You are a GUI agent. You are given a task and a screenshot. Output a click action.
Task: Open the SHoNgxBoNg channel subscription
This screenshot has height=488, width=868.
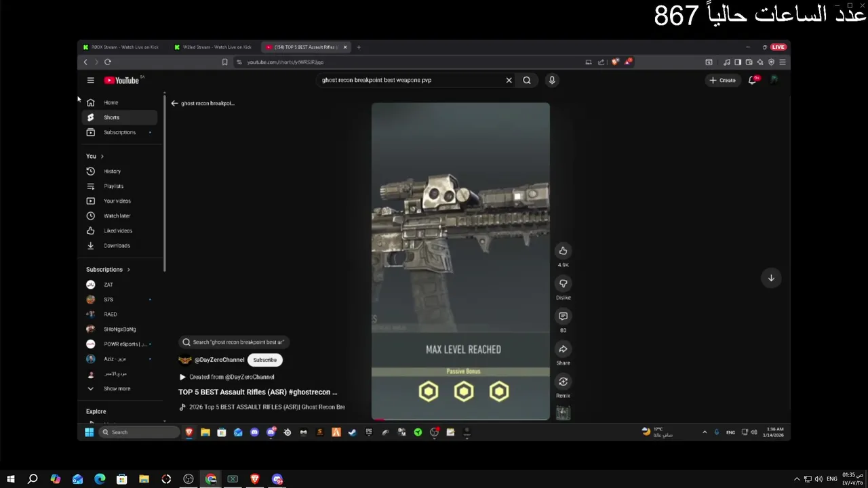click(x=119, y=329)
